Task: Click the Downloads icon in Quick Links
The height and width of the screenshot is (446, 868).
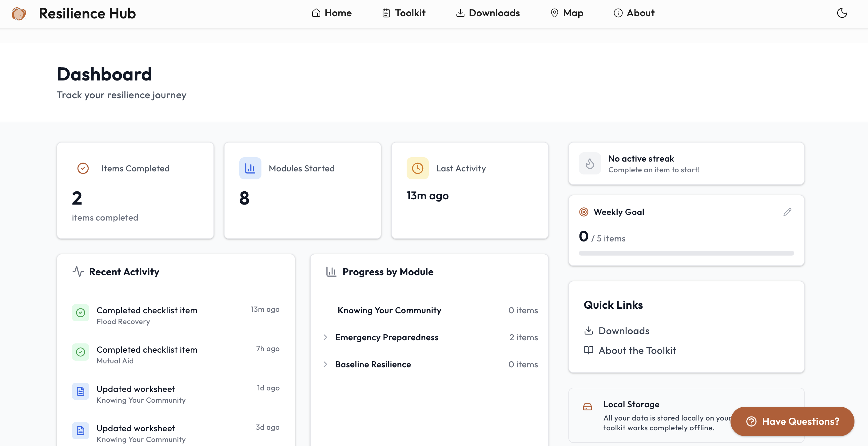Action: coord(589,331)
